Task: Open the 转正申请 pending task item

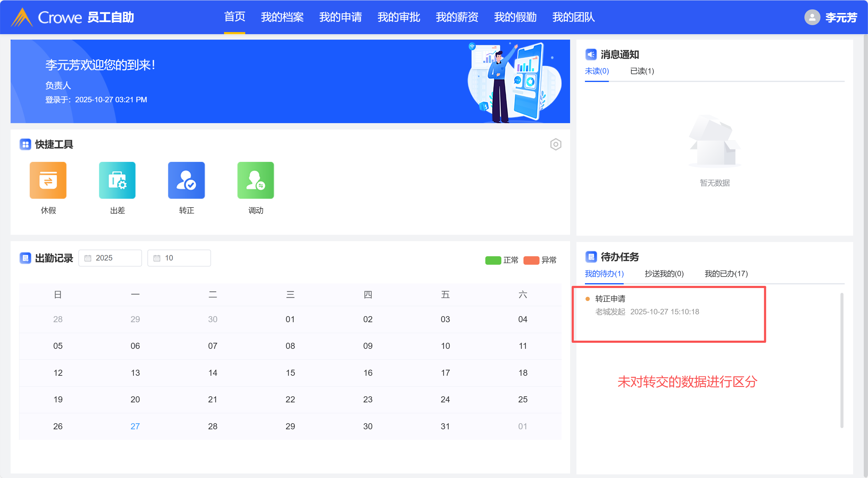Action: pos(610,299)
